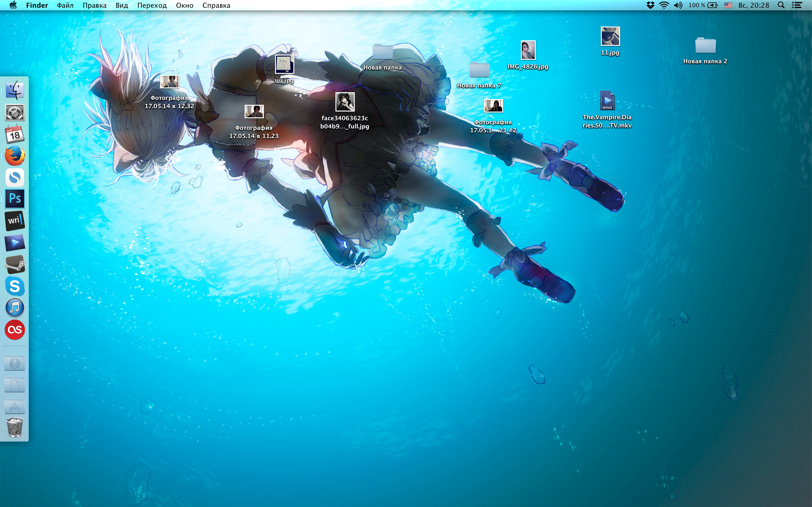
Task: Show Notification Center list icon
Action: (797, 5)
